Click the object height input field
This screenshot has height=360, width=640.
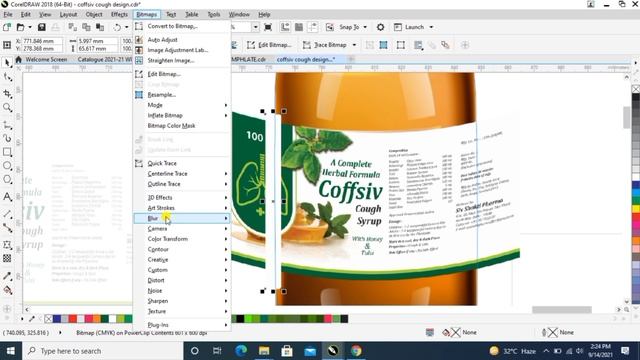(99, 49)
